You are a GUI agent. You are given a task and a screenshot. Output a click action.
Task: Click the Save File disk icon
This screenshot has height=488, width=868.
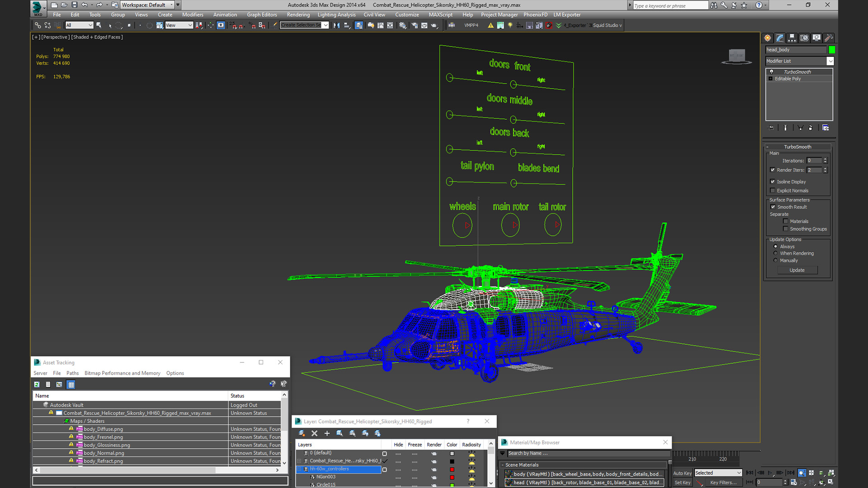coord(75,5)
